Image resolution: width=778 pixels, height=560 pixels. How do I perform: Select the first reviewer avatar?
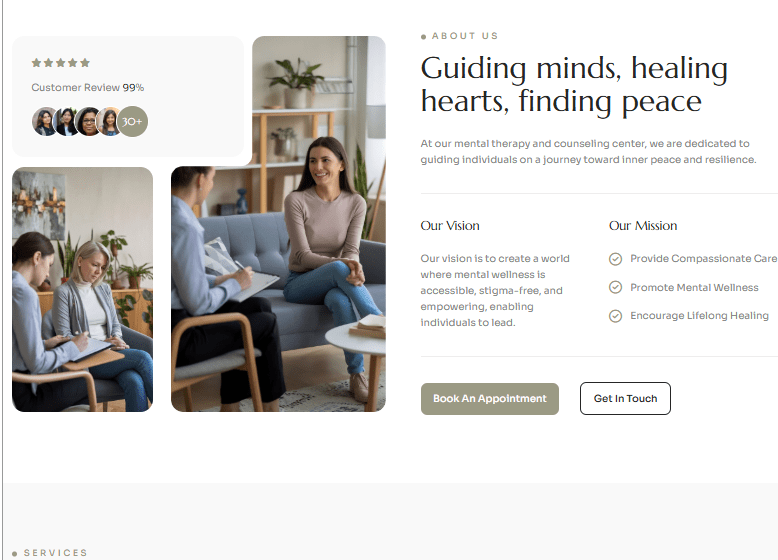44,122
